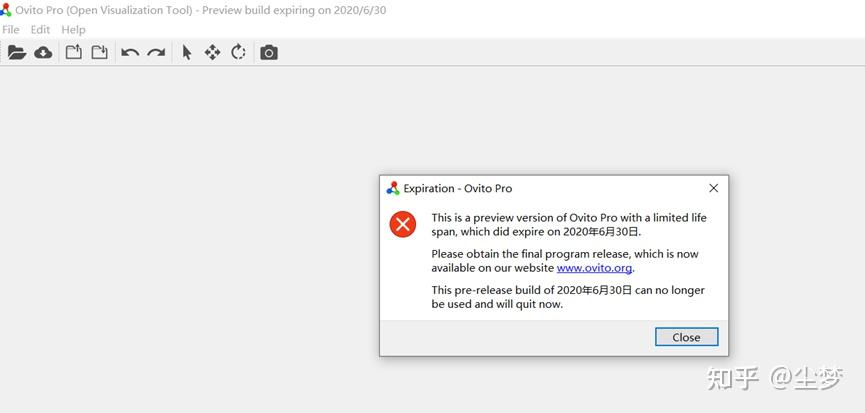This screenshot has height=413, width=865.
Task: Click the Expiration - Ovito Pro dialog title bar
Action: (550, 188)
